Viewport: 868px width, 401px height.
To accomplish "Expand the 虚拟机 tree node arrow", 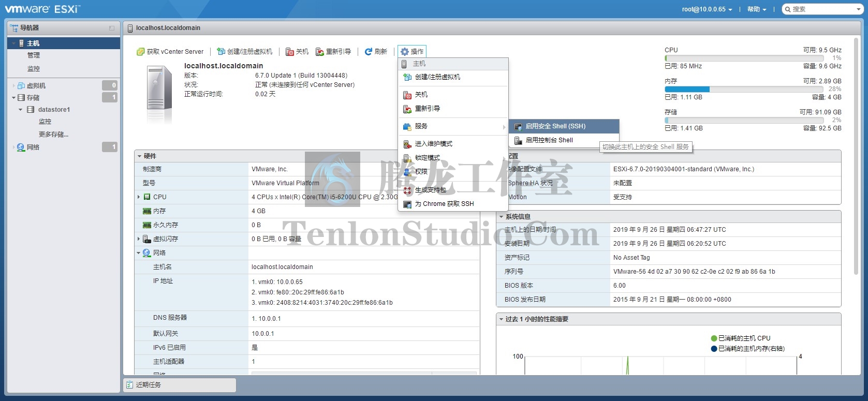I will [x=13, y=86].
